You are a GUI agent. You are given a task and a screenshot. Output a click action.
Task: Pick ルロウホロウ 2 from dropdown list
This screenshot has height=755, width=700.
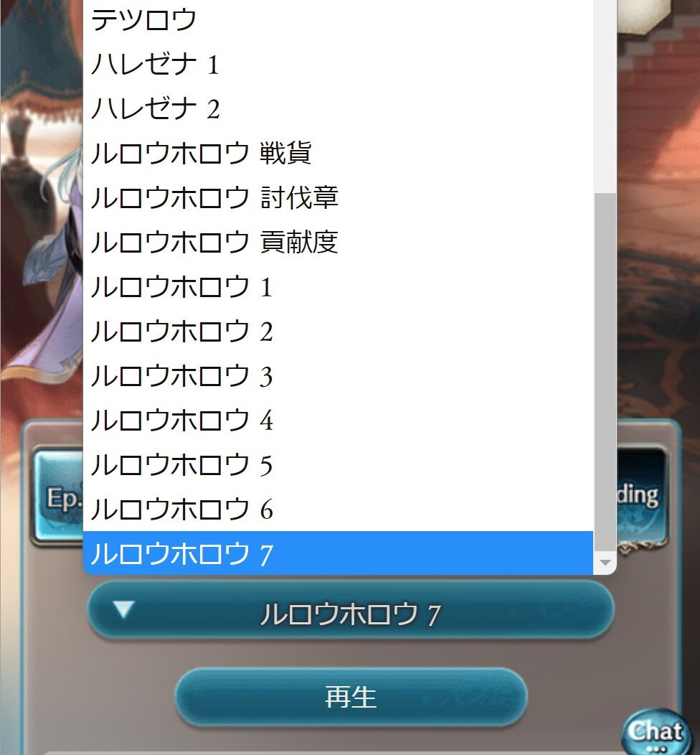(x=338, y=332)
